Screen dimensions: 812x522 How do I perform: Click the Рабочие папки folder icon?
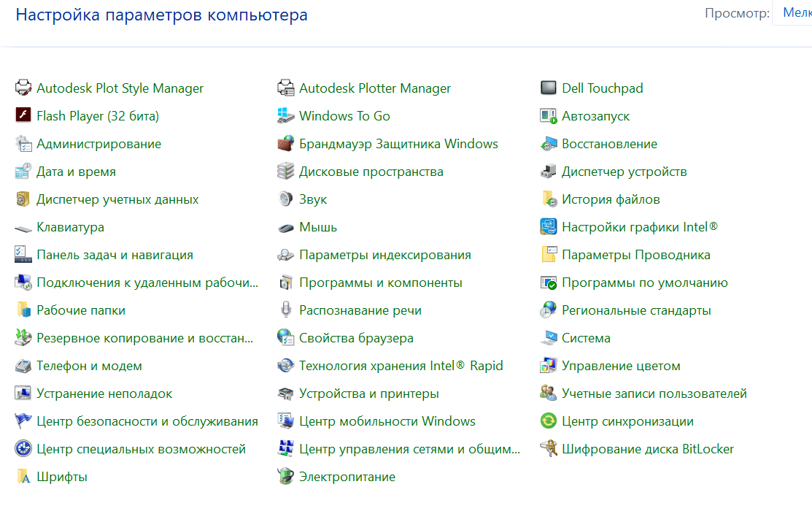[x=23, y=310]
